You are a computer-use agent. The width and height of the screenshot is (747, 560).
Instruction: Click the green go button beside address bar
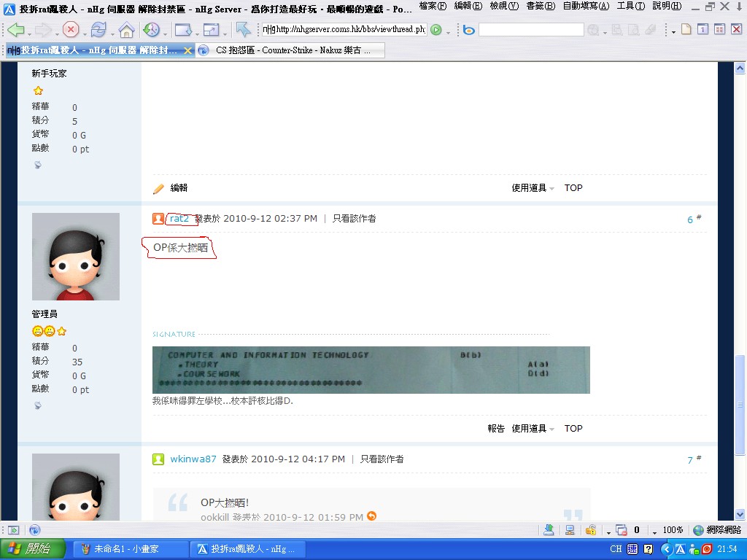(x=436, y=30)
